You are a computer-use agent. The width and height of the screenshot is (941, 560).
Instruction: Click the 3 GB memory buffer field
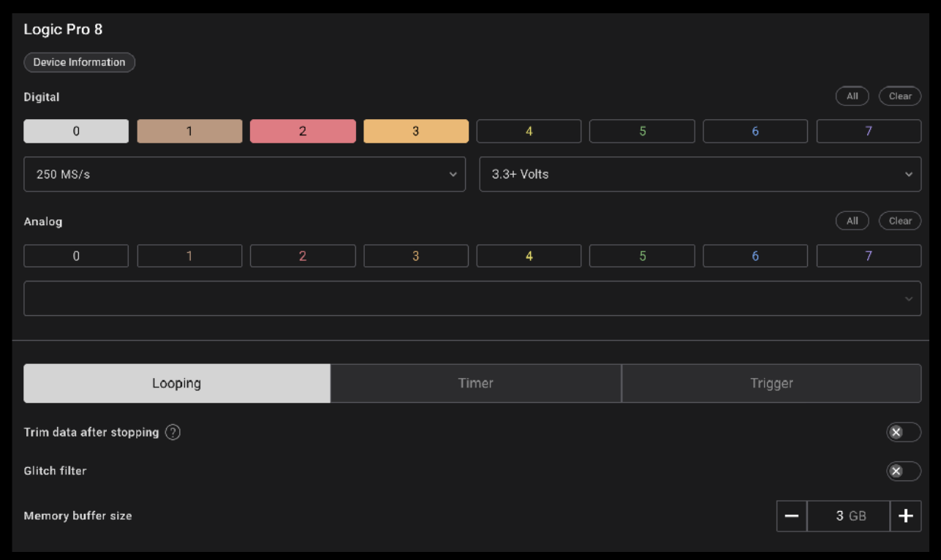tap(848, 516)
